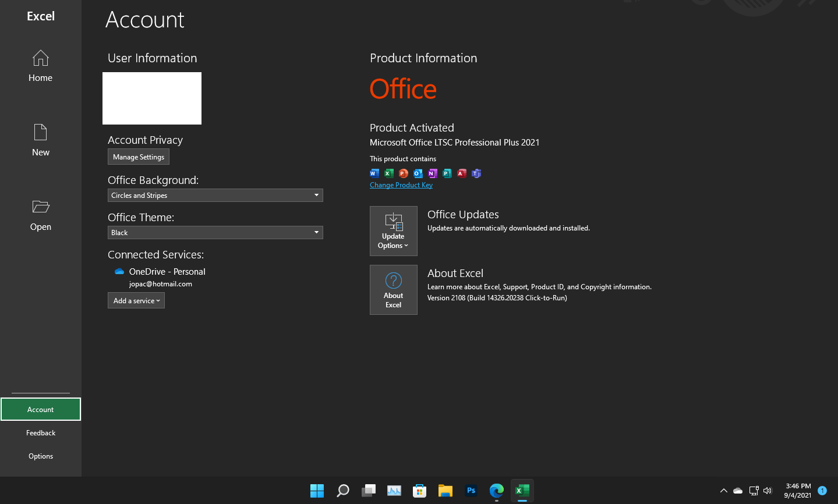Viewport: 838px width, 504px height.
Task: Click the PowerPoint icon in product contents
Action: click(x=404, y=173)
